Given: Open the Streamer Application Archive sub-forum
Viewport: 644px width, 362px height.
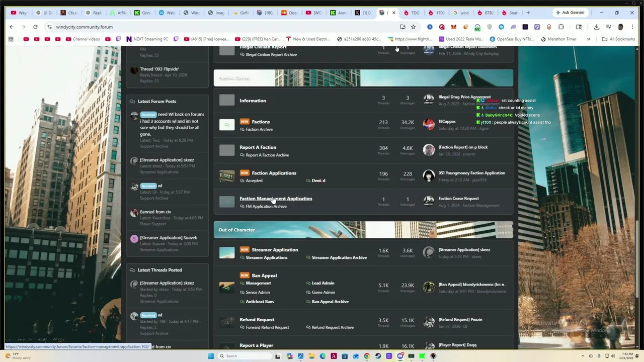Looking at the screenshot, I should [339, 257].
